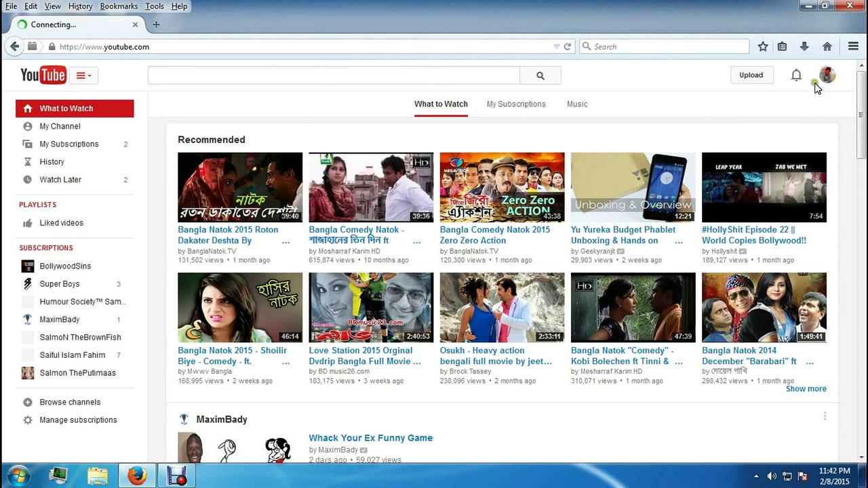Expand the URL bar history dropdown

click(x=557, y=47)
